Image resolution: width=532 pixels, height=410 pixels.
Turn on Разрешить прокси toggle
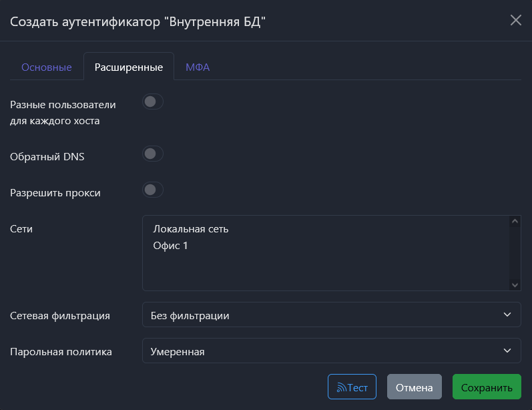tap(153, 190)
